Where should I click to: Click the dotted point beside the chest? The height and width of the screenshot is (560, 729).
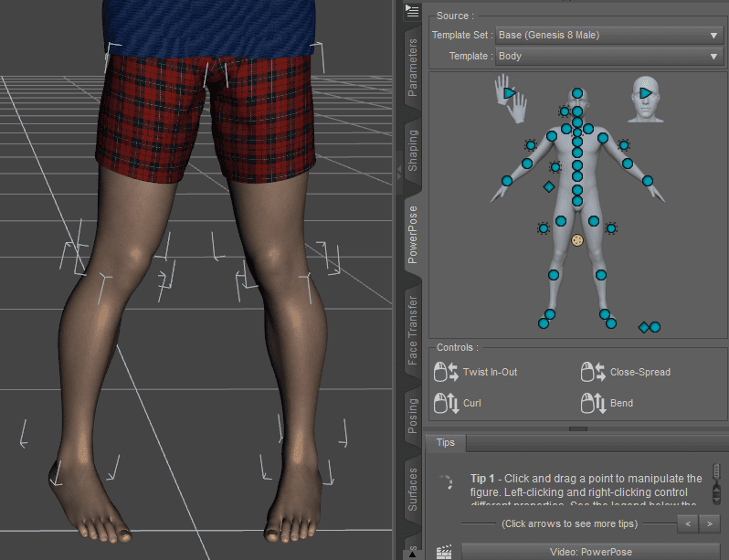click(555, 167)
